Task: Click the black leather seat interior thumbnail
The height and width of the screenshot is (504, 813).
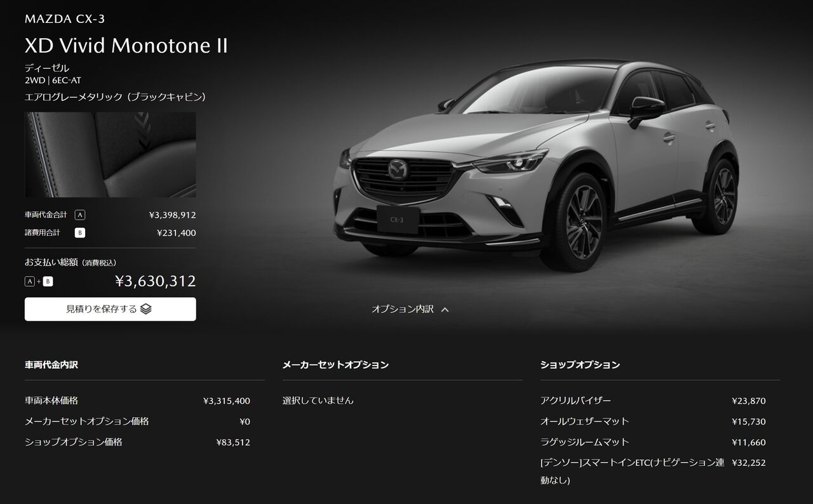Action: coord(111,155)
